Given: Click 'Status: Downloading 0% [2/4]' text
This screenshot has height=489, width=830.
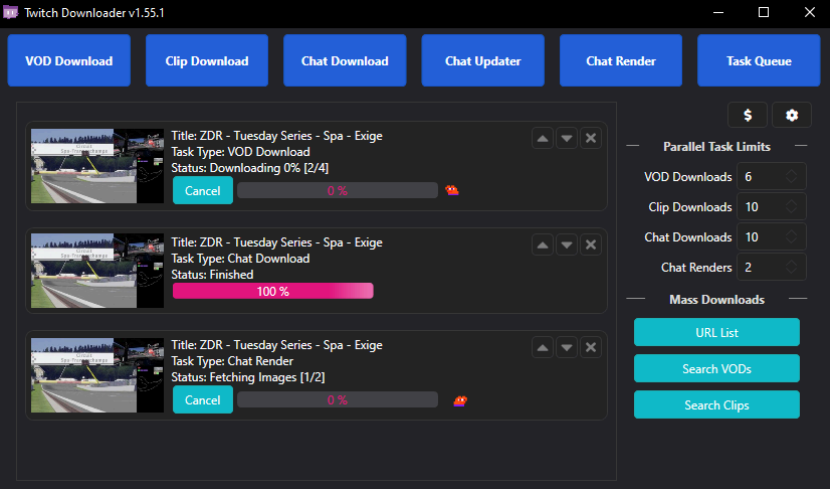Looking at the screenshot, I should (250, 168).
